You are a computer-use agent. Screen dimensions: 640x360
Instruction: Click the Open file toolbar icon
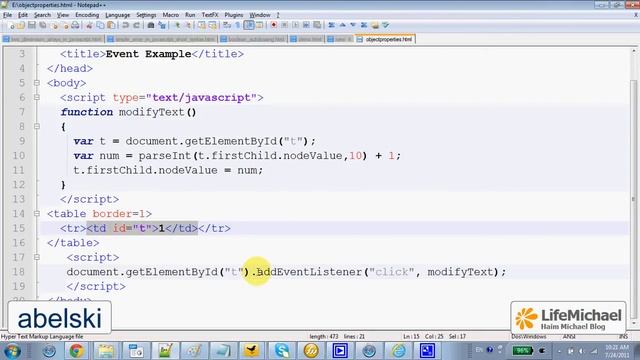coord(20,25)
